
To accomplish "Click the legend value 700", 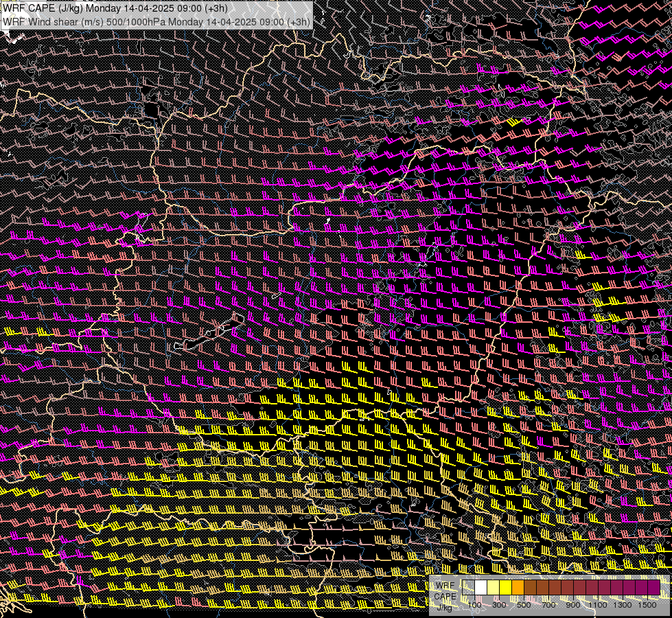I will coord(548,605).
